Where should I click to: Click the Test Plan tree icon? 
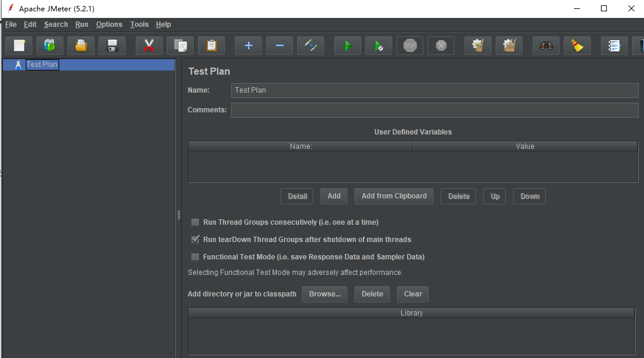click(18, 65)
